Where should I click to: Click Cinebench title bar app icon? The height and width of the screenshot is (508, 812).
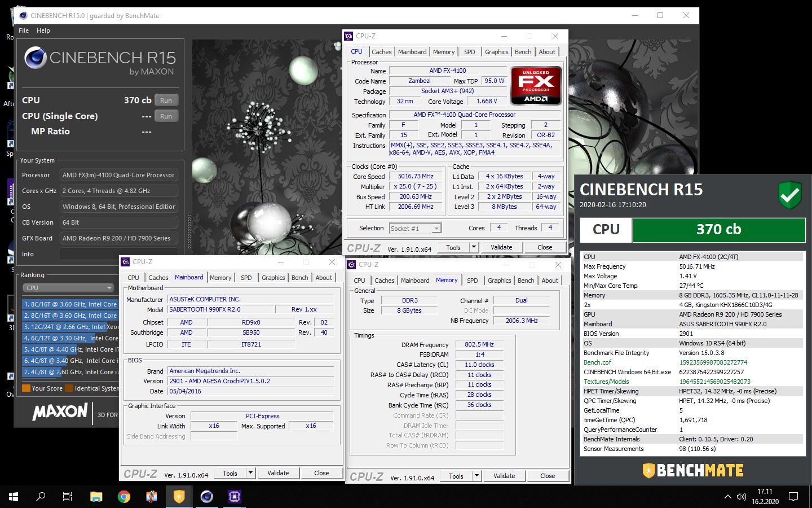point(23,16)
